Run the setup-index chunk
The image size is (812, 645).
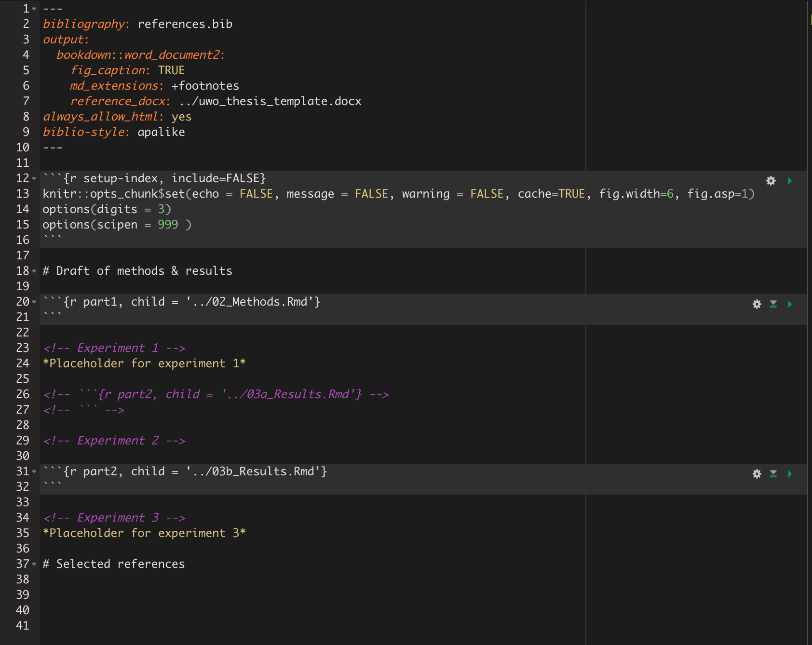pos(790,181)
